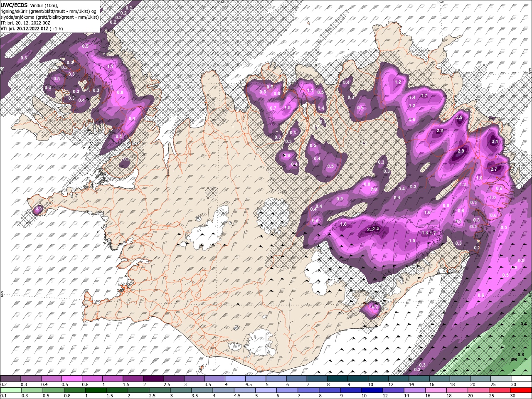
Task: Select the bright red 30 swatch in rain legend
Action: 520,390
